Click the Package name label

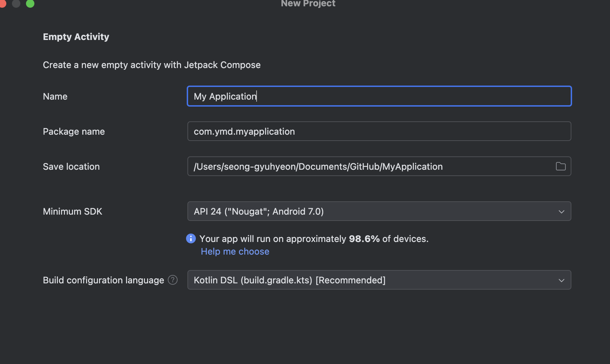click(74, 132)
